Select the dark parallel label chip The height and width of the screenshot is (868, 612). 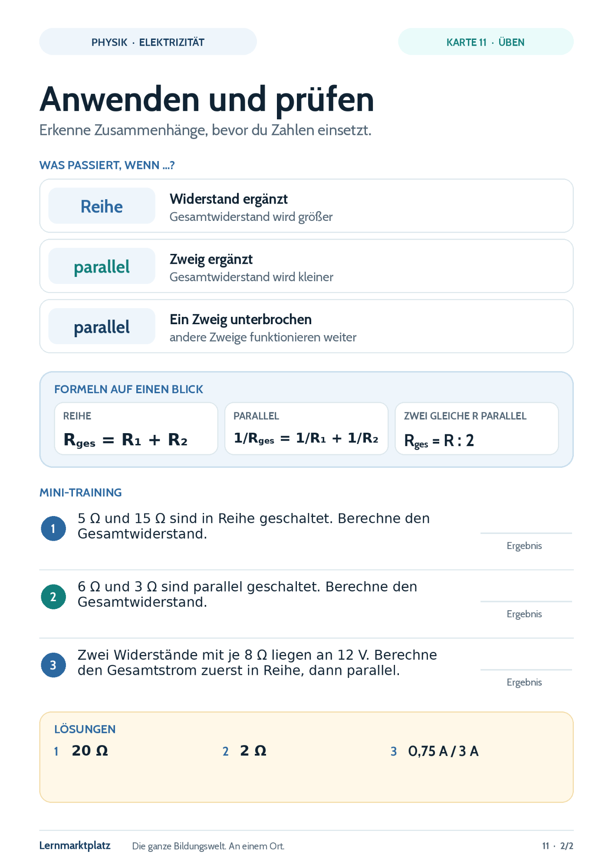pyautogui.click(x=102, y=326)
